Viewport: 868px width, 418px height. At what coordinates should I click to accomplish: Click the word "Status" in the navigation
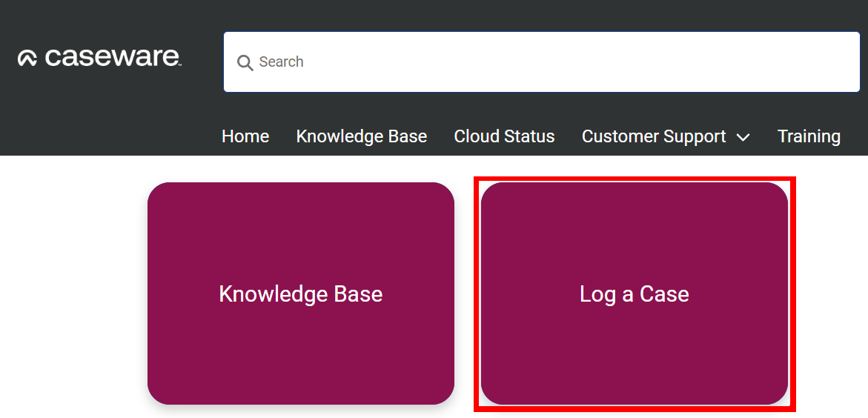click(529, 136)
